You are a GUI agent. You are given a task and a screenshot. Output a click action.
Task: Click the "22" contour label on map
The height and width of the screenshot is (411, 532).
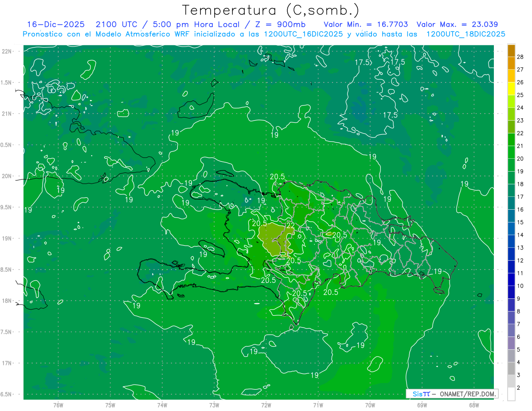(290, 225)
